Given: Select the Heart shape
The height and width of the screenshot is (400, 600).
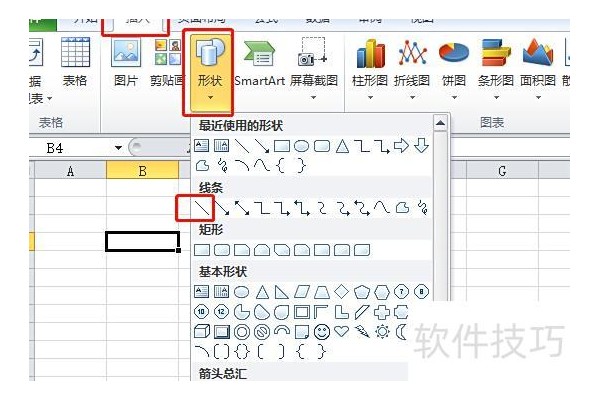Looking at the screenshot, I should pos(342,331).
